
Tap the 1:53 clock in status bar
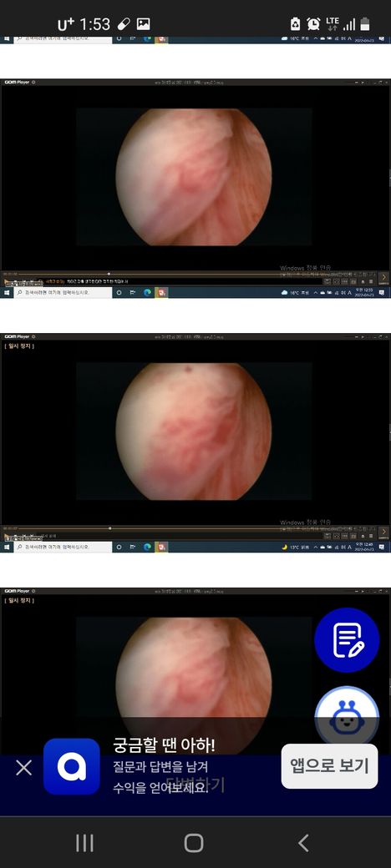(94, 24)
